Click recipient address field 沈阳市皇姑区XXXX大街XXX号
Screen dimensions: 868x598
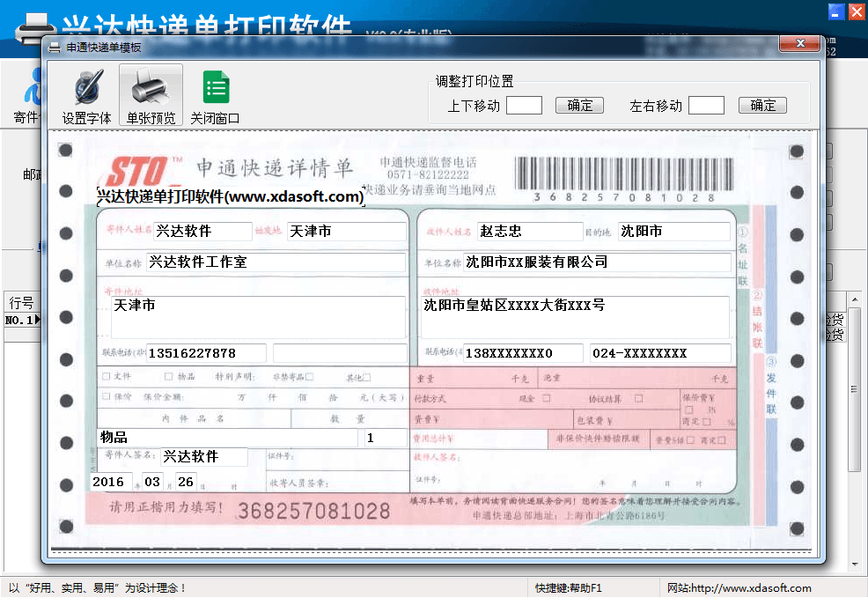pyautogui.click(x=574, y=316)
